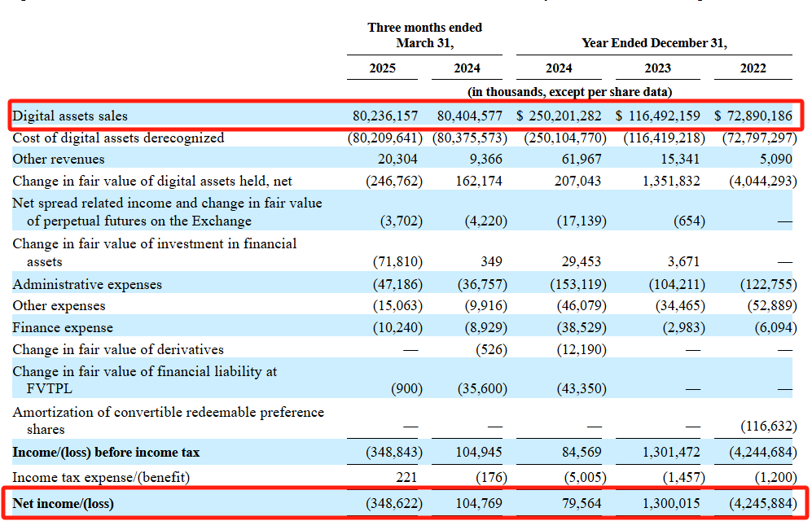Click 'Change in fair value of digital assets held, net'
The image size is (812, 521).
click(152, 181)
